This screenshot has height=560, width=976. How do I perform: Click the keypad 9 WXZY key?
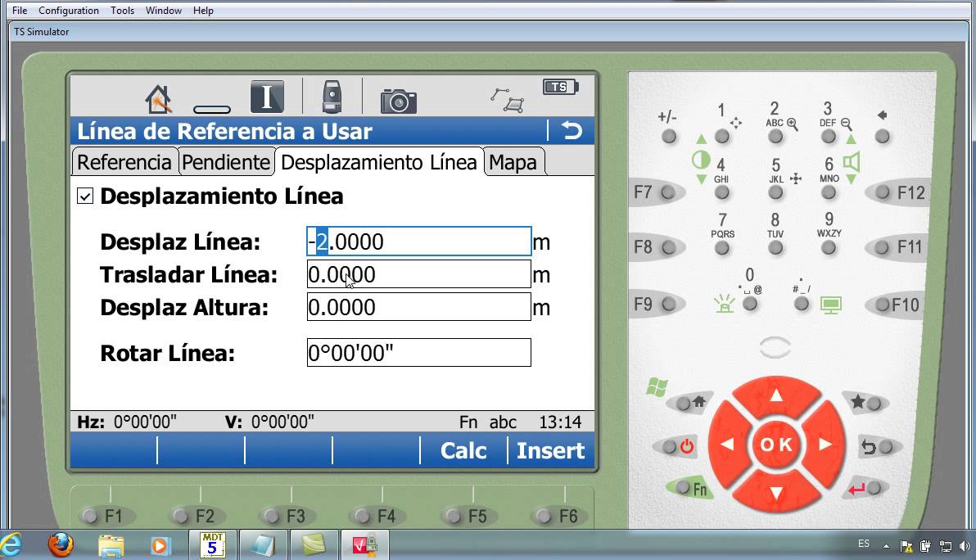(x=829, y=247)
